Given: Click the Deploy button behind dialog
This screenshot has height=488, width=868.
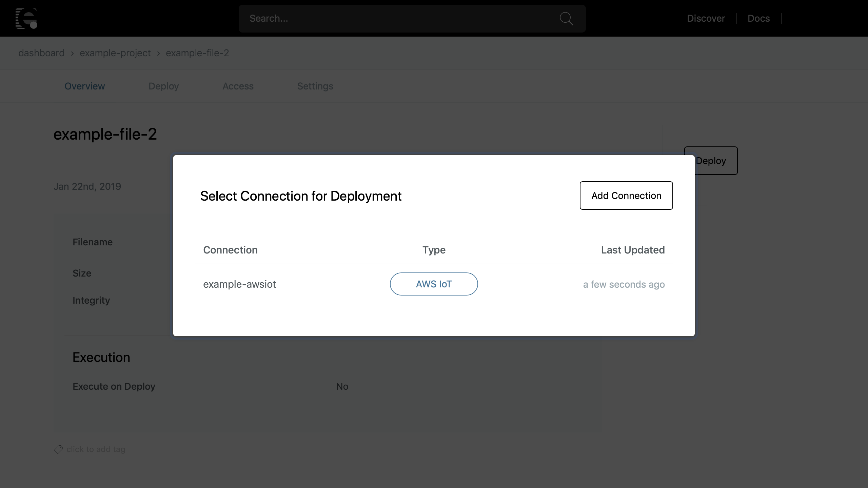Looking at the screenshot, I should (715, 161).
